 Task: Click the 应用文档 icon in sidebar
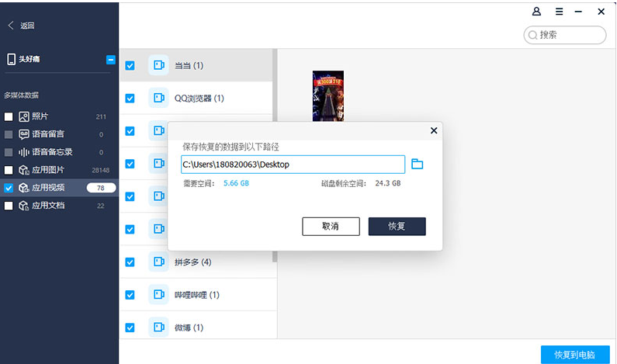click(24, 206)
